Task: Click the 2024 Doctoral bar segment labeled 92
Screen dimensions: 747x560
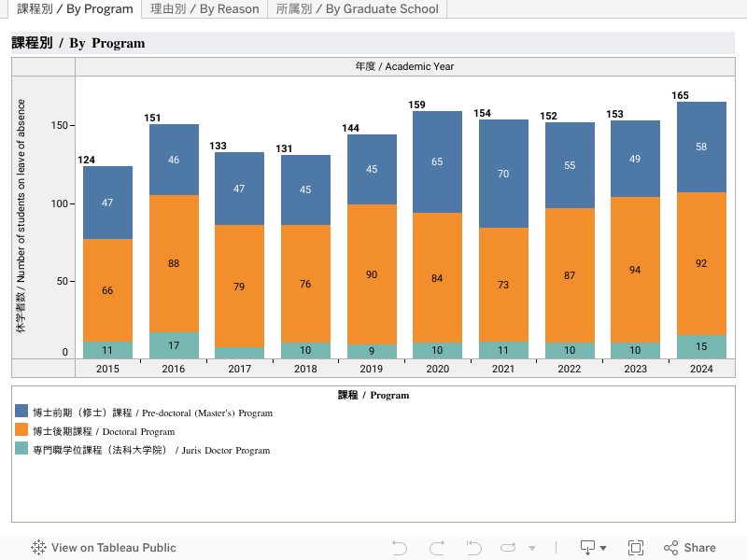Action: pyautogui.click(x=701, y=263)
